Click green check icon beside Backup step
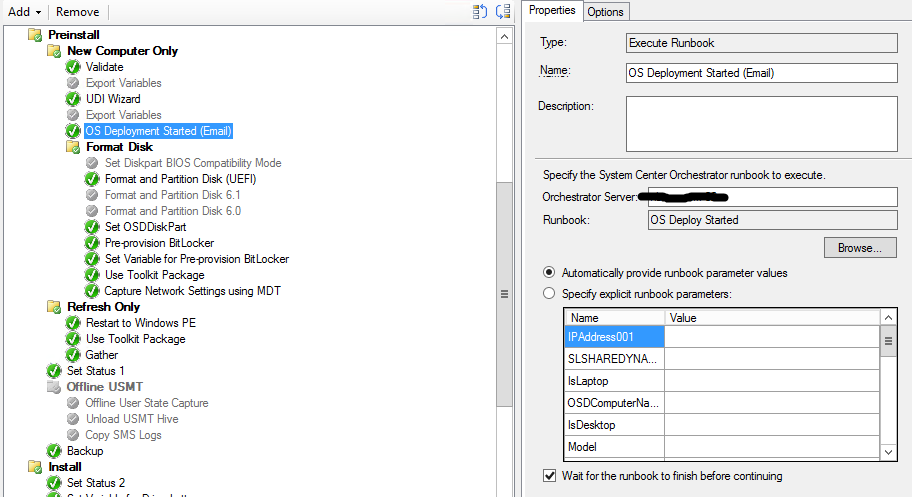The width and height of the screenshot is (912, 497). click(54, 451)
